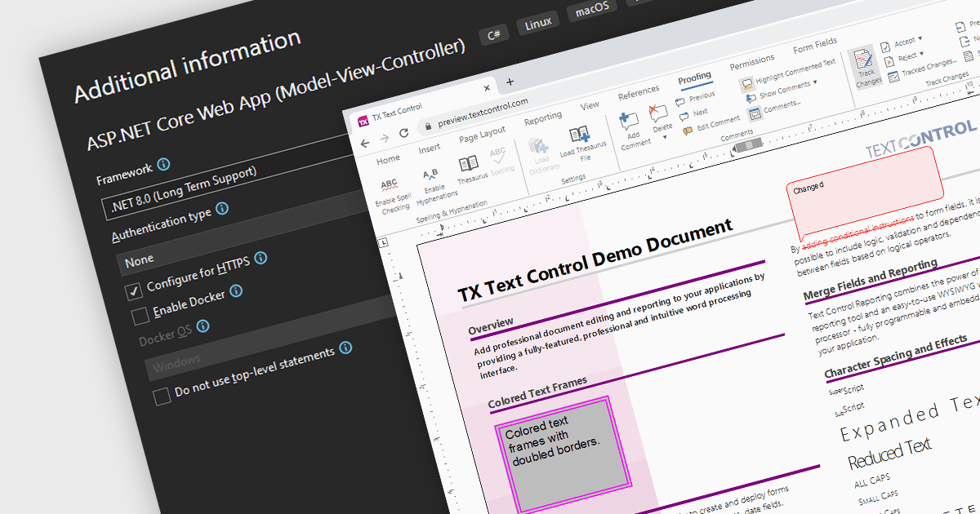Switch to the Form Fields tab
Image resolution: width=980 pixels, height=514 pixels.
(815, 45)
